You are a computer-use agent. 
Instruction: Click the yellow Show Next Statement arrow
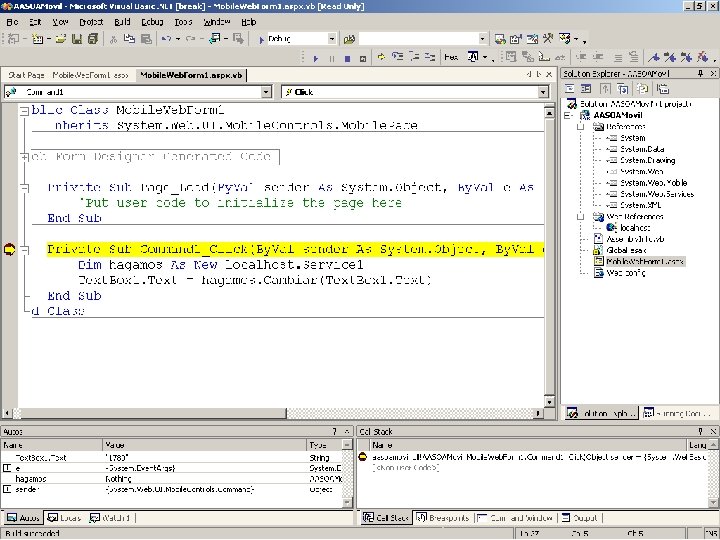tap(381, 57)
